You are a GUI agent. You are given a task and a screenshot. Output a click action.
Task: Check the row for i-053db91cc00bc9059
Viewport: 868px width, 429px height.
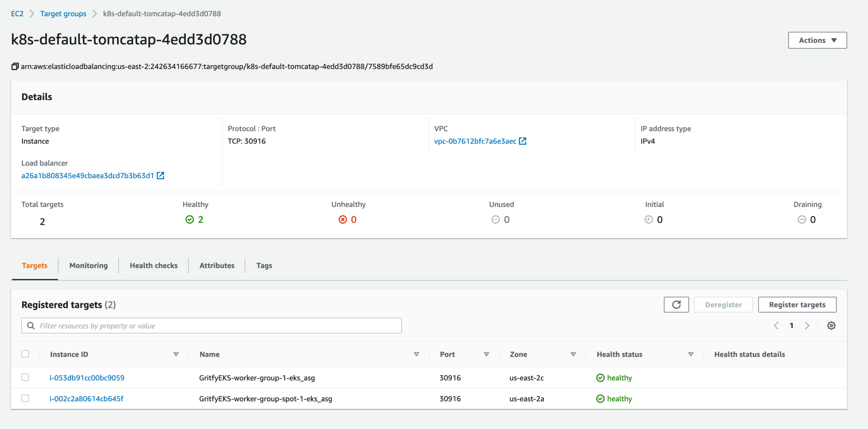(x=25, y=377)
